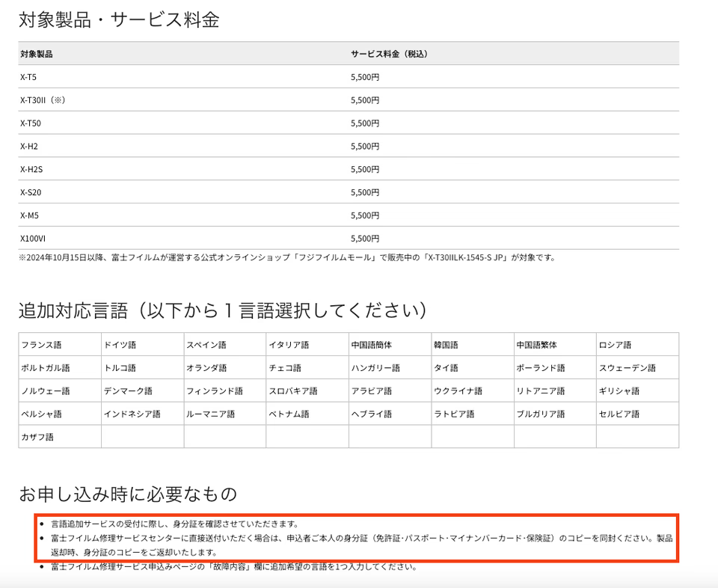
Task: Click the カザフ語 cell
Action: (60, 436)
